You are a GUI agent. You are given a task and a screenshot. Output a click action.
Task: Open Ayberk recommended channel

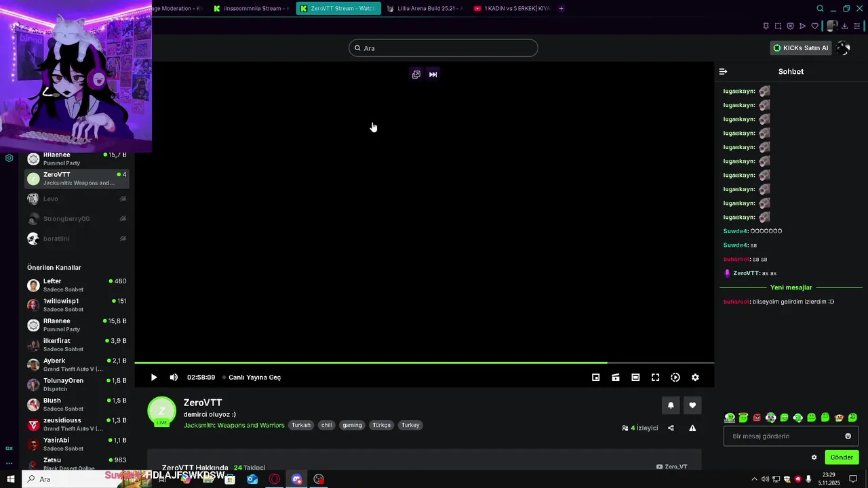(x=77, y=365)
